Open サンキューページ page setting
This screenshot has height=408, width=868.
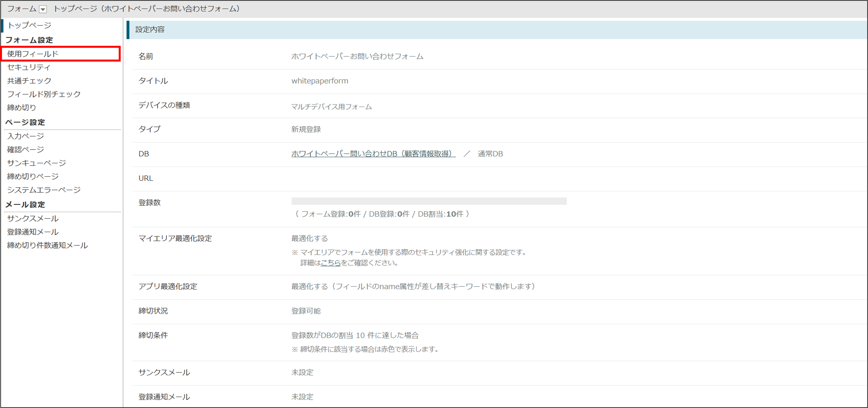pyautogui.click(x=36, y=163)
